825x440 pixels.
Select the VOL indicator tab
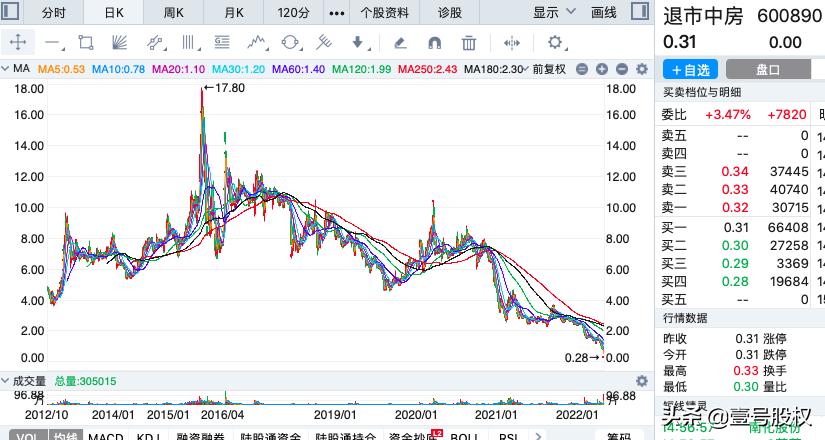point(27,436)
